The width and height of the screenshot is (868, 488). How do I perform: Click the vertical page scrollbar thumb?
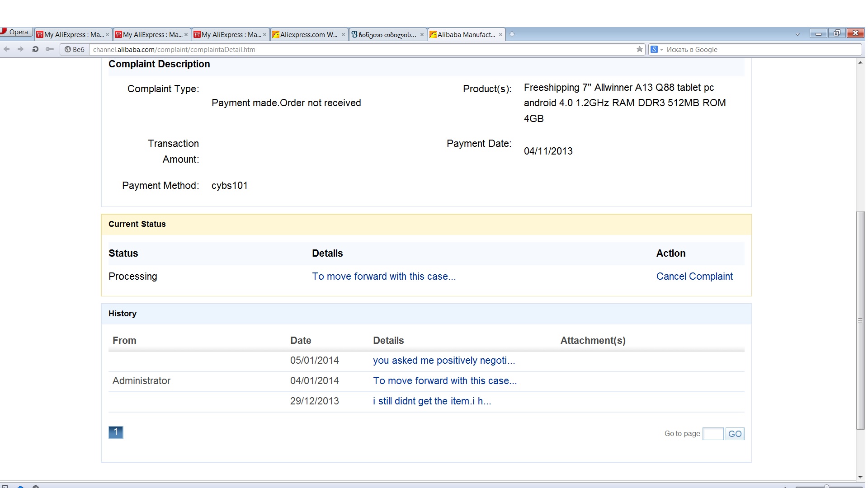(x=860, y=320)
